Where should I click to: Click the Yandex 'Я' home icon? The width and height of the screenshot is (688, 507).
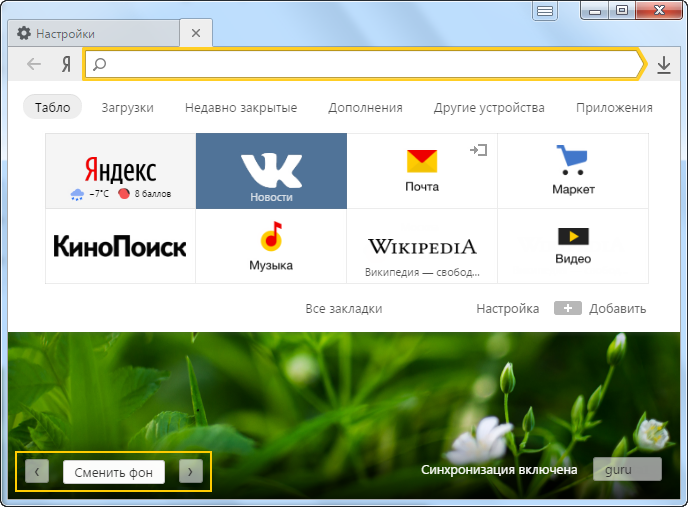click(x=66, y=65)
